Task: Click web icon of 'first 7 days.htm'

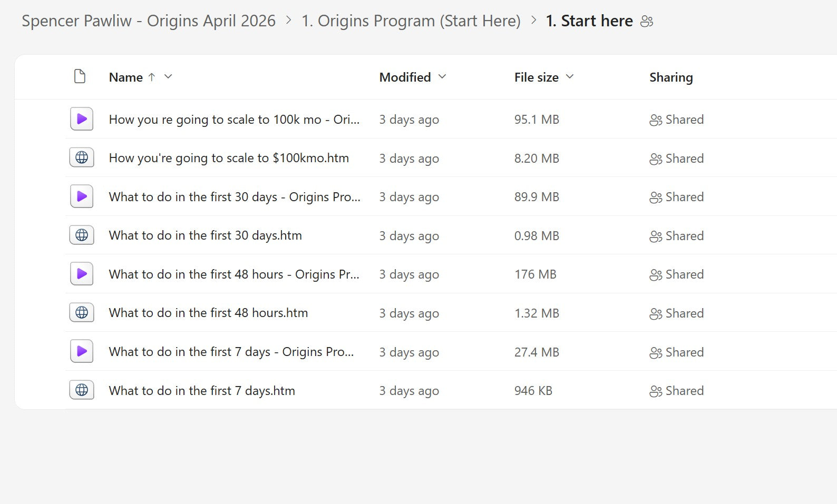Action: coord(82,390)
